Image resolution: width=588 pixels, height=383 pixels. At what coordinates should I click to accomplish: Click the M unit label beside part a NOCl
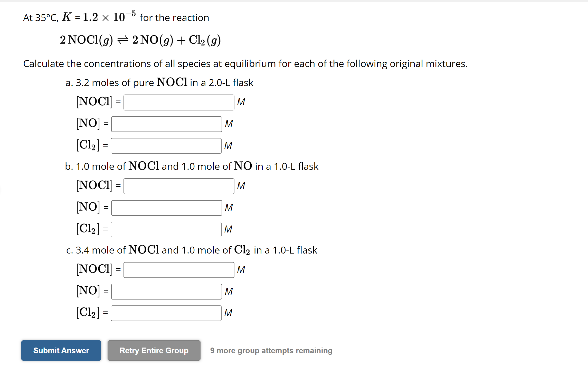(241, 102)
